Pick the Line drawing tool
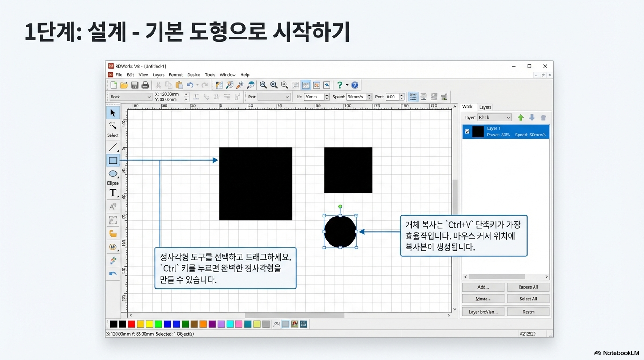Screen dimensions: 644x360 coord(113,147)
